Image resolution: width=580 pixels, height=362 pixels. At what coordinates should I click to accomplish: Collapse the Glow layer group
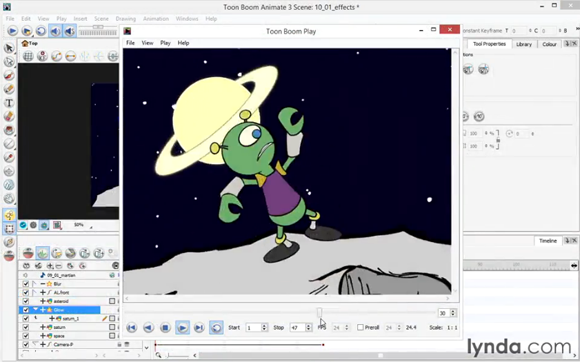pos(36,309)
